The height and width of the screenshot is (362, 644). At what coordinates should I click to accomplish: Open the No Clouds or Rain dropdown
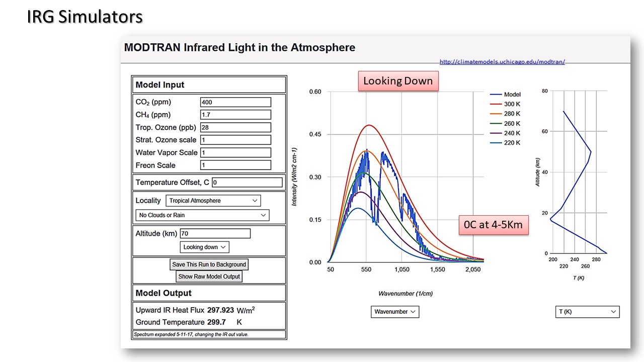[x=202, y=215]
